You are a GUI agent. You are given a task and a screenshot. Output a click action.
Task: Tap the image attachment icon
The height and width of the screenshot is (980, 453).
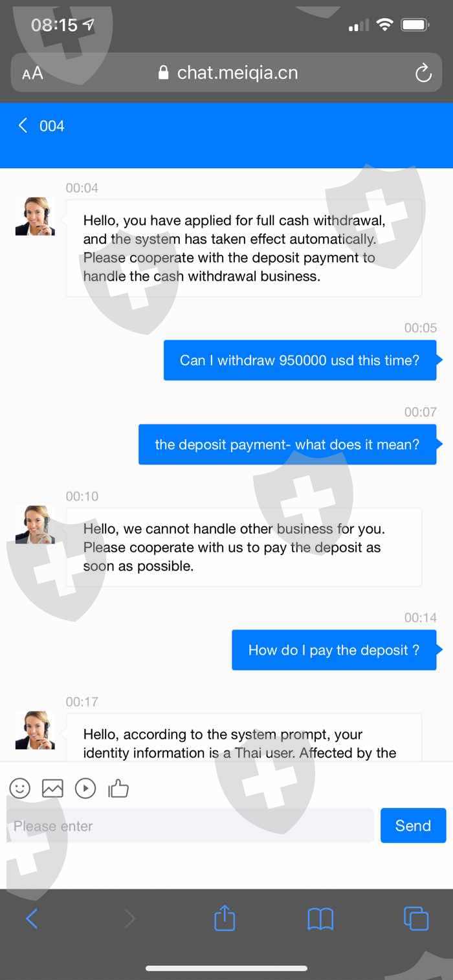click(52, 788)
